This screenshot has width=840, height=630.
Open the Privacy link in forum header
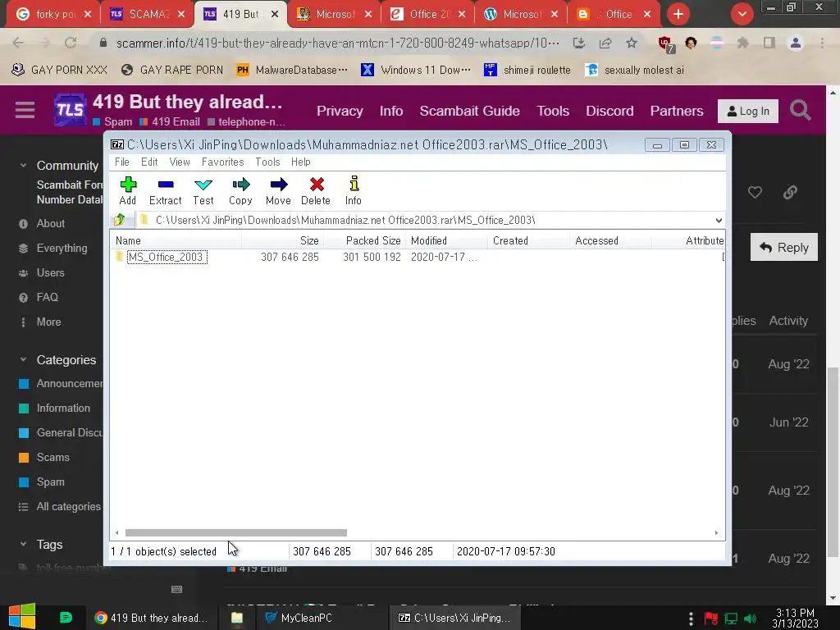pos(340,111)
